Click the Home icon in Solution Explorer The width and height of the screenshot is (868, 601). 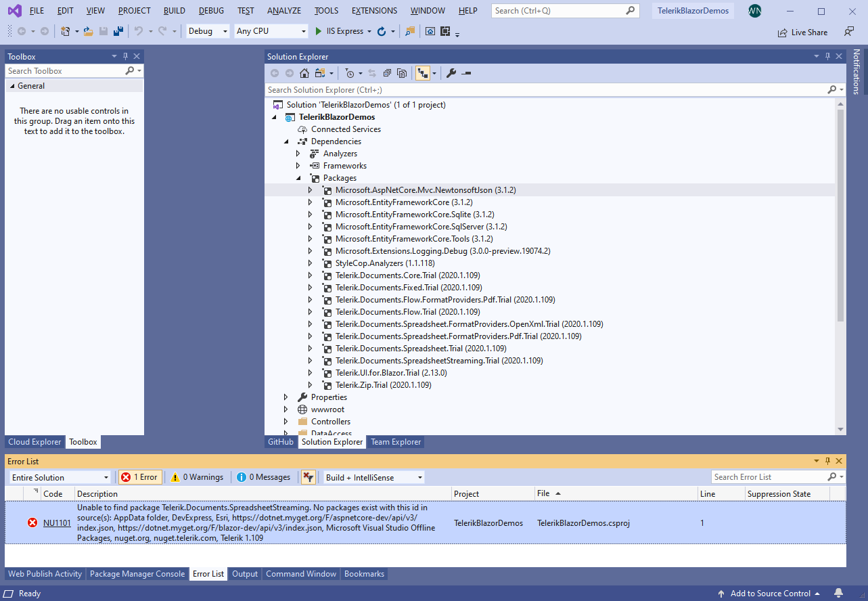tap(304, 73)
